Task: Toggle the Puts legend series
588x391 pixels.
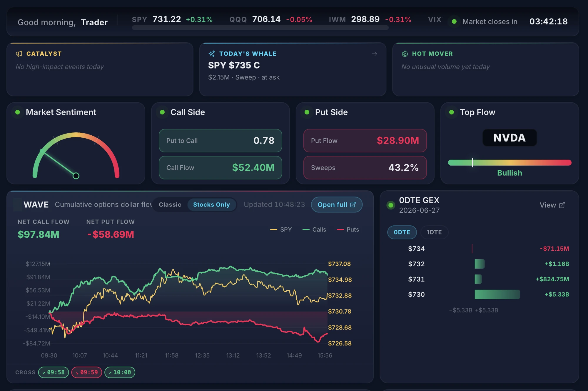Action: (x=348, y=229)
